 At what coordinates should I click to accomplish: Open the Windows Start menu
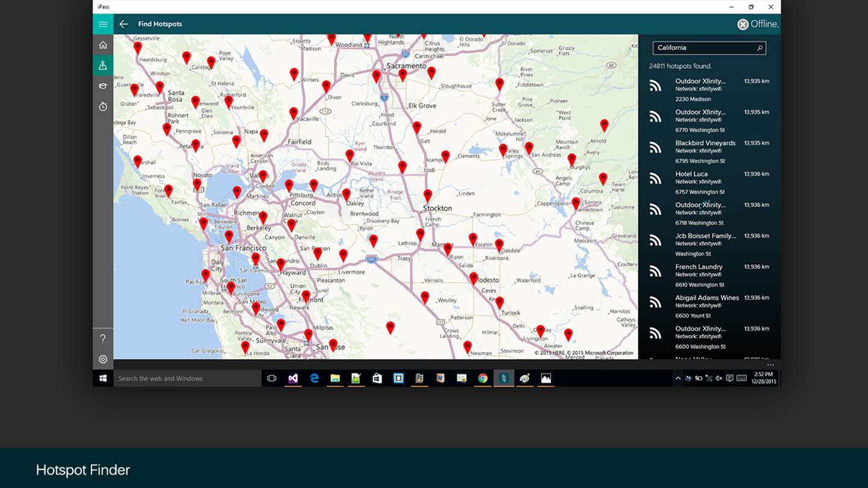(103, 378)
